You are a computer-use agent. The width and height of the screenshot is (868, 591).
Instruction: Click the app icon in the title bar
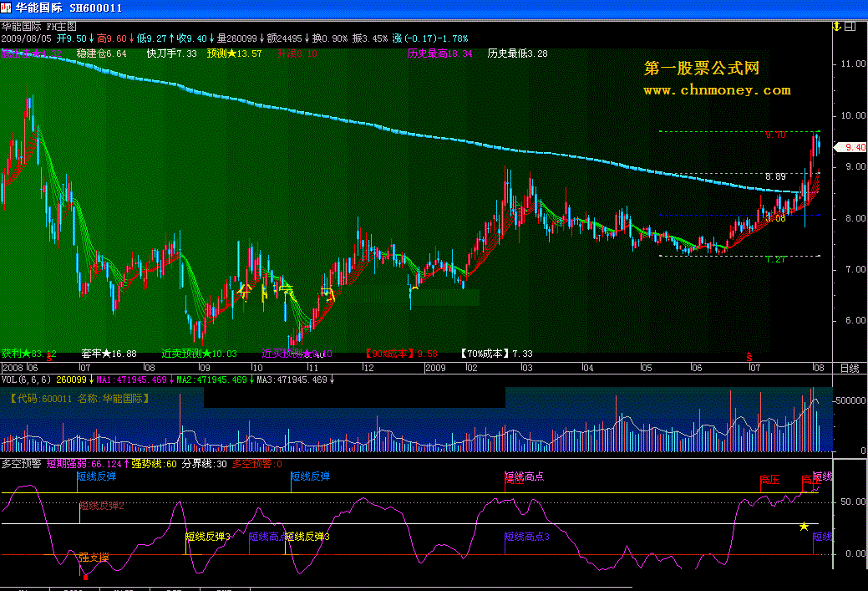click(x=6, y=8)
